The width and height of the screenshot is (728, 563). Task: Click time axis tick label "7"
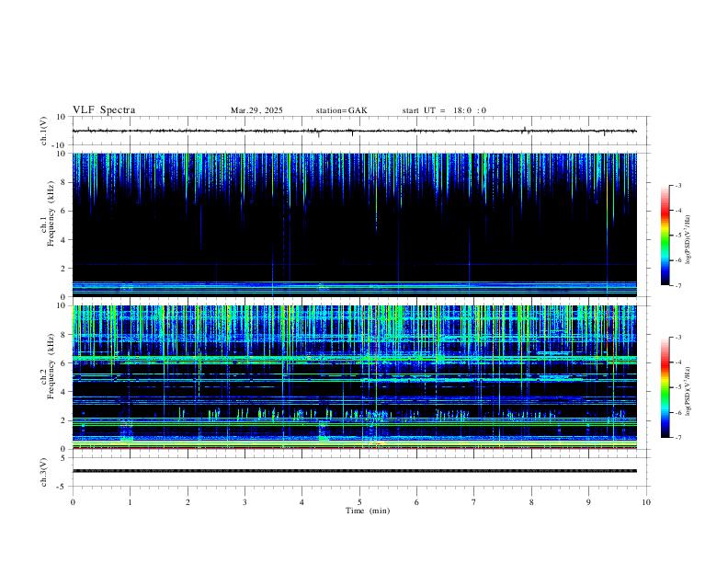pos(474,502)
